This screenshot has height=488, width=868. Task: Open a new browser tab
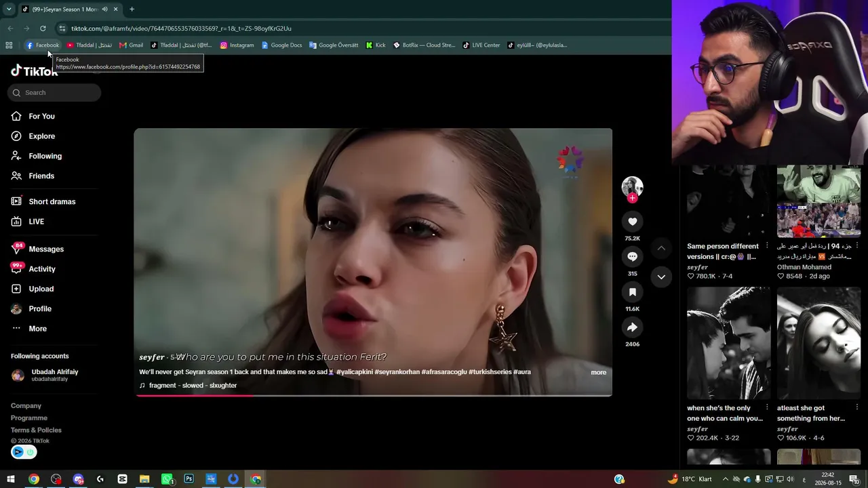click(132, 9)
